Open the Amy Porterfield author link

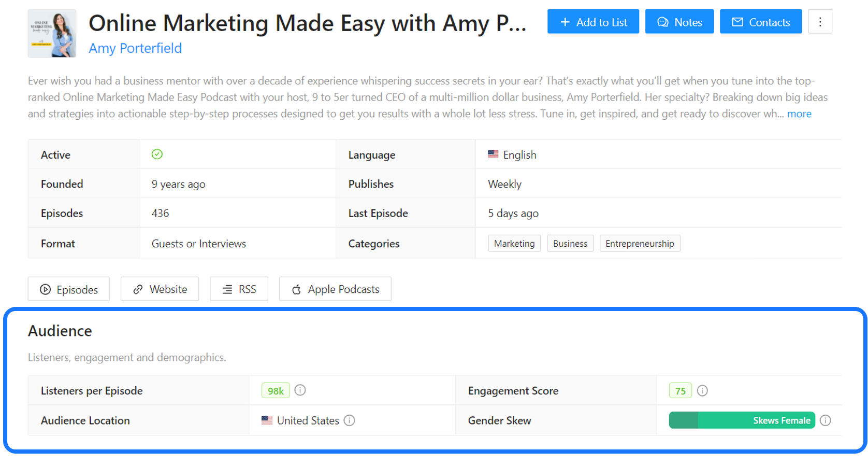(135, 48)
